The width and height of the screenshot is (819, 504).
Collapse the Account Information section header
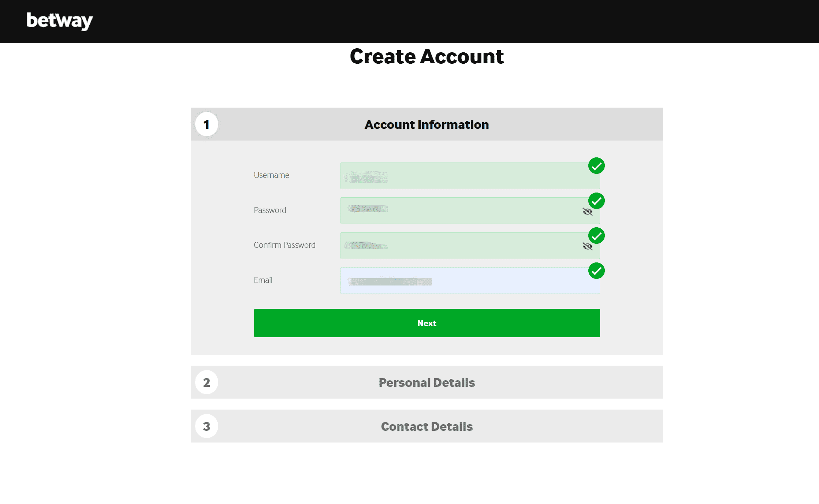[x=427, y=124]
